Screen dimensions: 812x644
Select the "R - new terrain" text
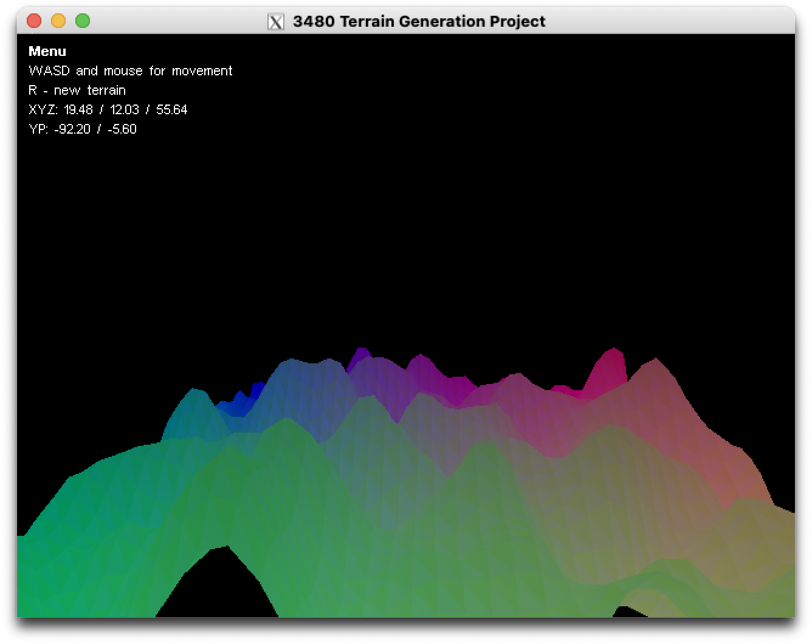[x=77, y=91]
